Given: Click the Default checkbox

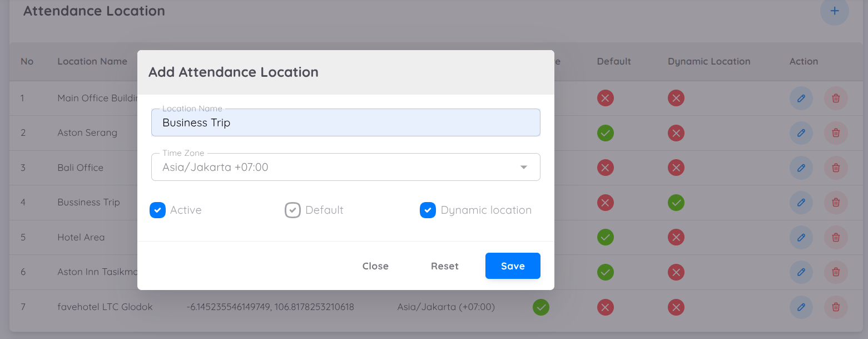Looking at the screenshot, I should click(292, 210).
